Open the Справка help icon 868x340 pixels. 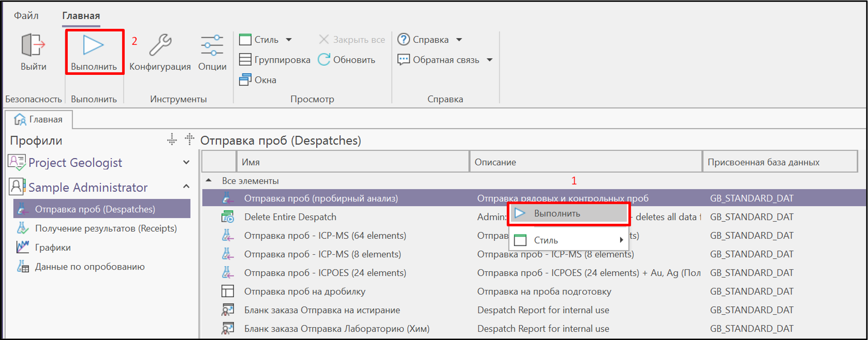pos(403,39)
